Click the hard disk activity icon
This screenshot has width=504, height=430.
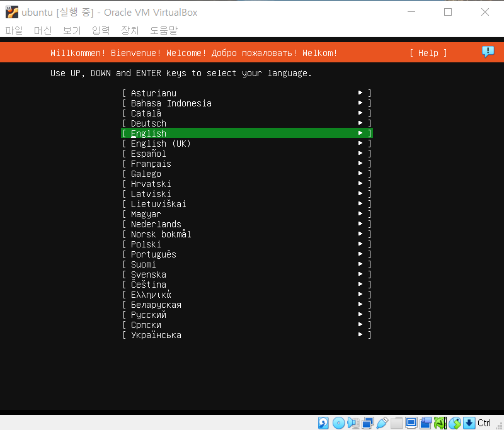coord(323,422)
